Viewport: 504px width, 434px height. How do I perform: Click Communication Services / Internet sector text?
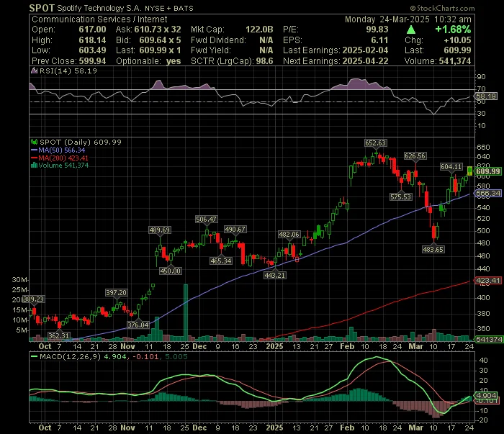[99, 19]
